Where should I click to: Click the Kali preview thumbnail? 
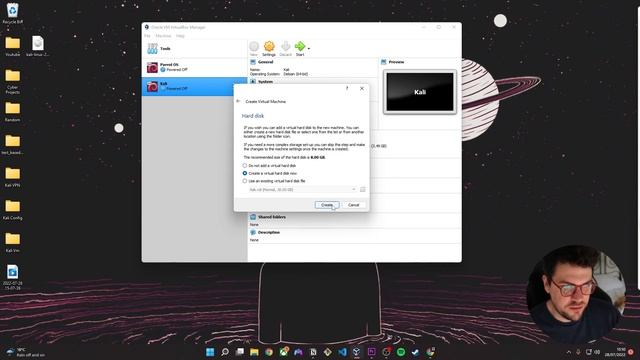pyautogui.click(x=420, y=92)
